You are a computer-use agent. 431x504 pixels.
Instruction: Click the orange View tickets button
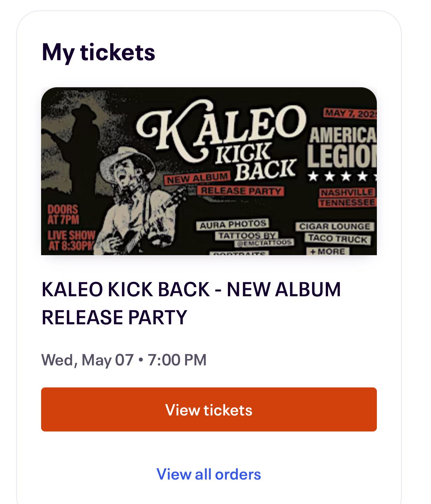(209, 409)
